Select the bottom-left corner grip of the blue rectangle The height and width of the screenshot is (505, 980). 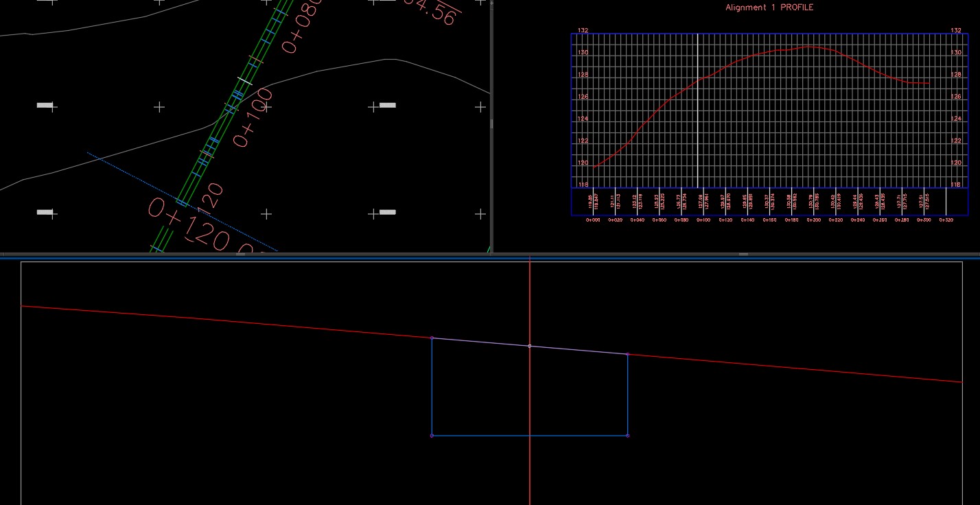tap(432, 434)
